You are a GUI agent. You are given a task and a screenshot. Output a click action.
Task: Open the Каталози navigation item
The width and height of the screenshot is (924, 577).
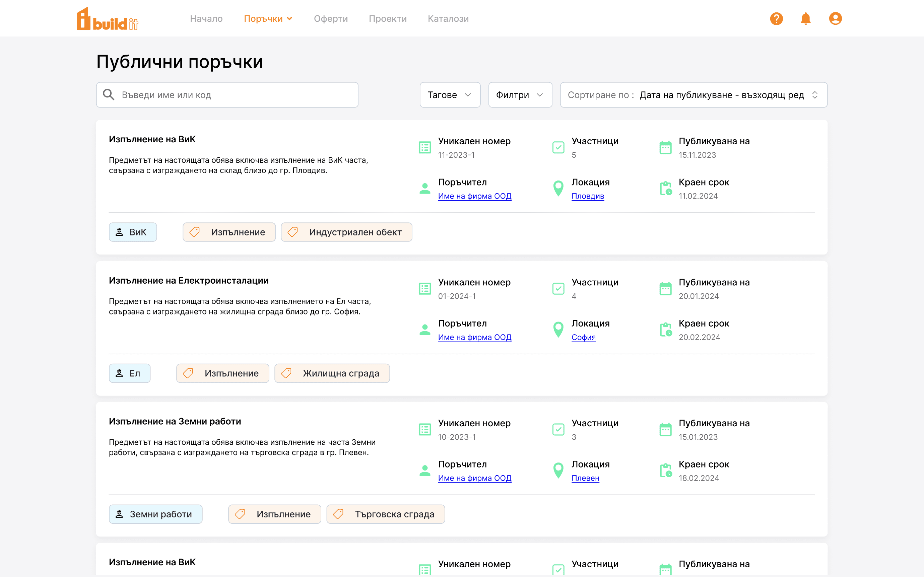[x=448, y=19]
